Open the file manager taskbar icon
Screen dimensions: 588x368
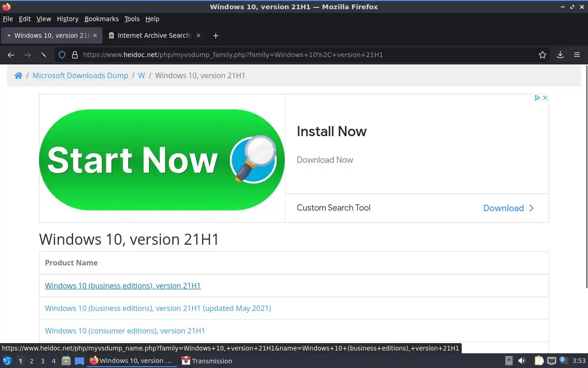(x=66, y=361)
